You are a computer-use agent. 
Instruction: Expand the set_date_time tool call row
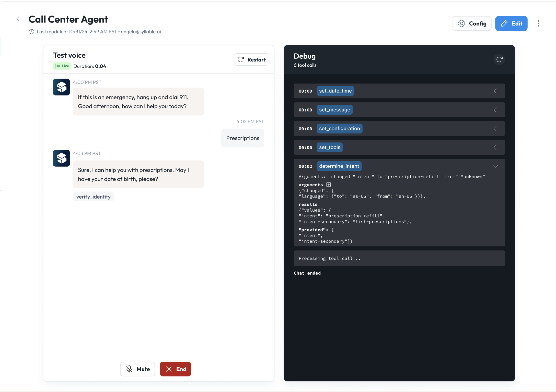point(495,91)
